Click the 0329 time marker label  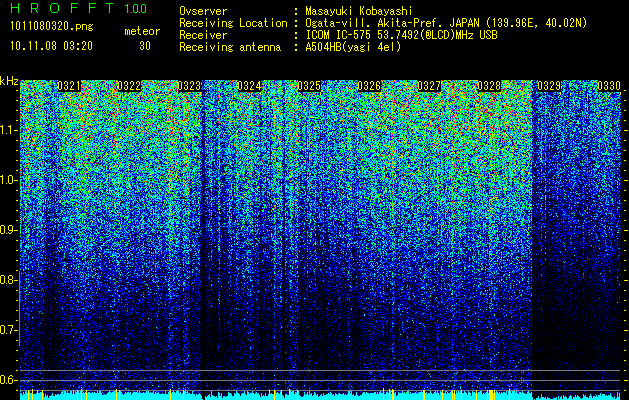pyautogui.click(x=549, y=86)
